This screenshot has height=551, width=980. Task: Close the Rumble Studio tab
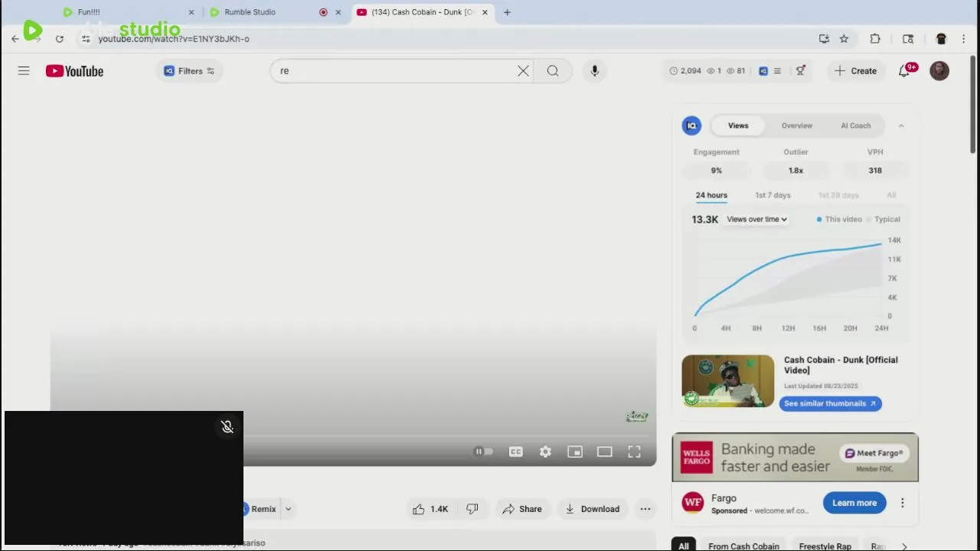click(x=338, y=12)
